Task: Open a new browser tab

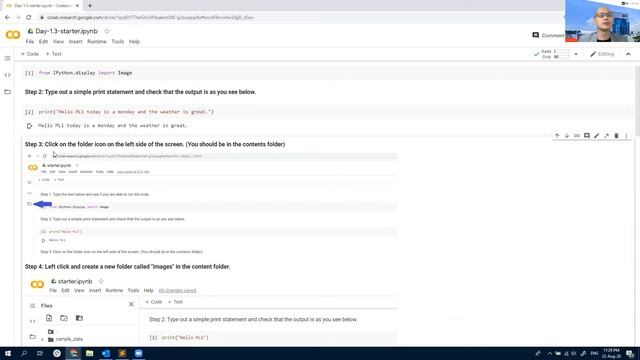Action: pos(90,6)
